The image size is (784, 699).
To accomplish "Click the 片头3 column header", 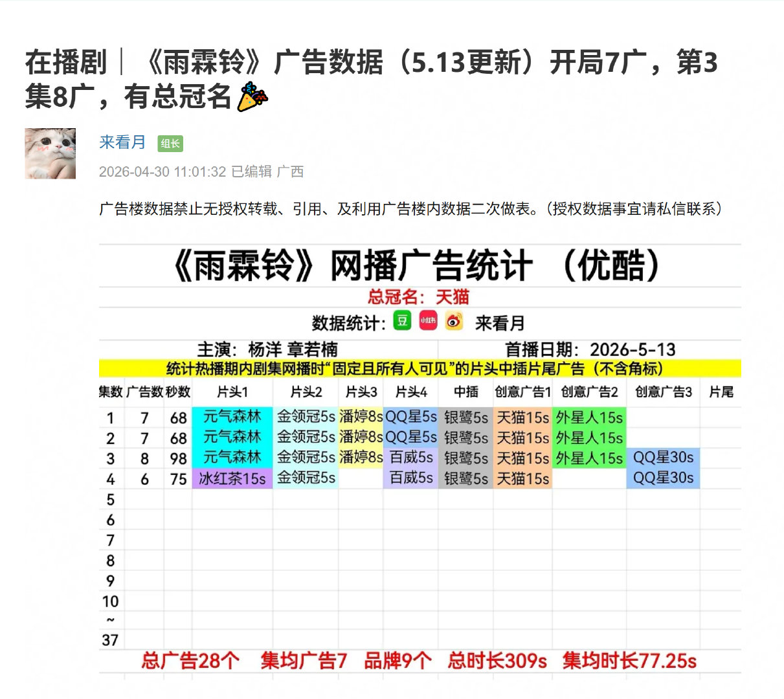I will [361, 392].
